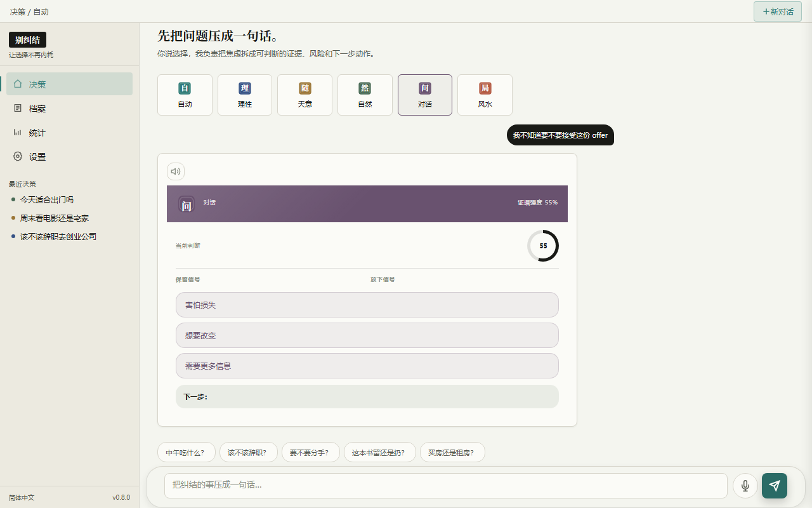Open the 设置 sidebar page
812x508 pixels.
[x=69, y=157]
